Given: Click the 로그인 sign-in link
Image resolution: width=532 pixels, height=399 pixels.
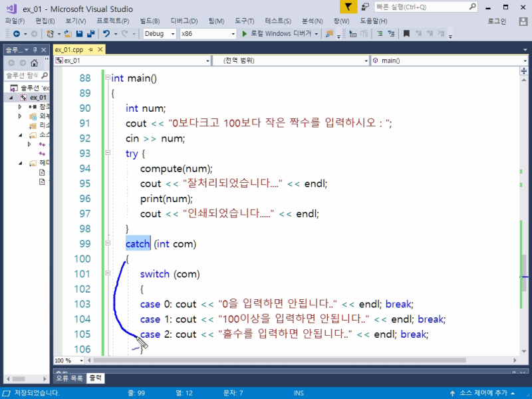Looking at the screenshot, I should coord(497,21).
